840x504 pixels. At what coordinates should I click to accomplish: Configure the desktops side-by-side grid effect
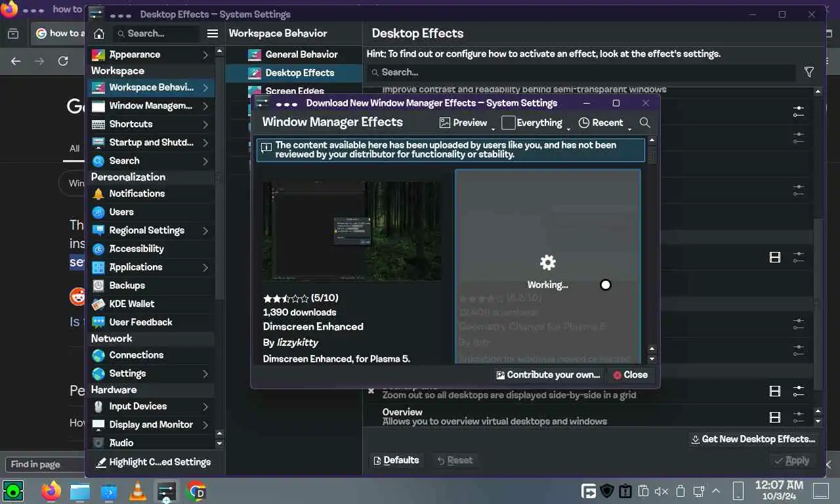798,391
